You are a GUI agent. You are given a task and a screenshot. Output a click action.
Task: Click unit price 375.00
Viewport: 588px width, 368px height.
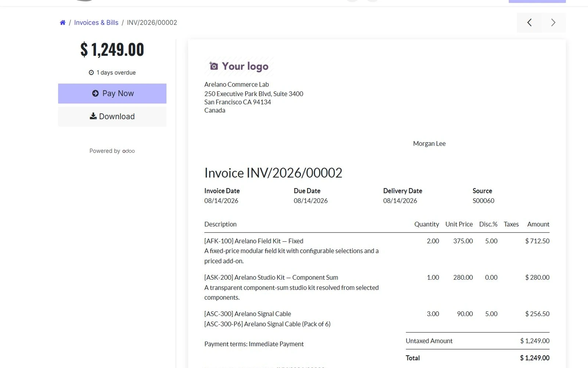(463, 241)
